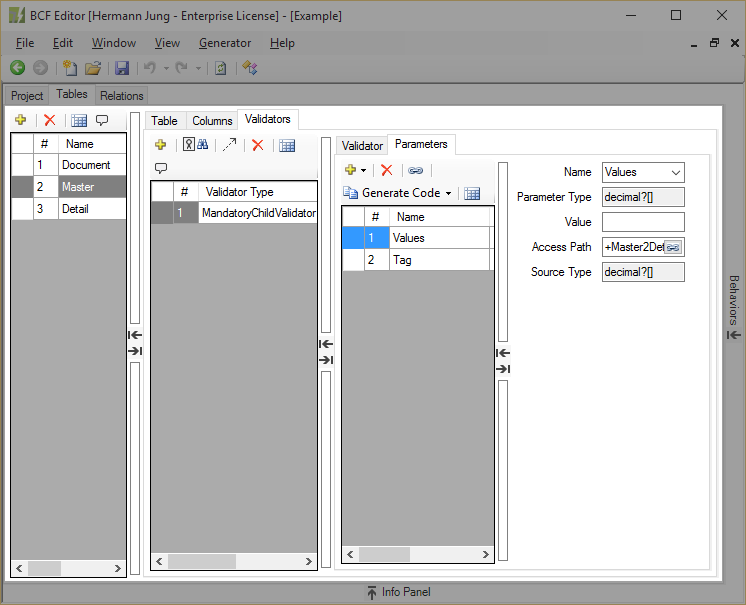Click the link button inside the Access Path field
This screenshot has width=746, height=605.
(x=673, y=247)
